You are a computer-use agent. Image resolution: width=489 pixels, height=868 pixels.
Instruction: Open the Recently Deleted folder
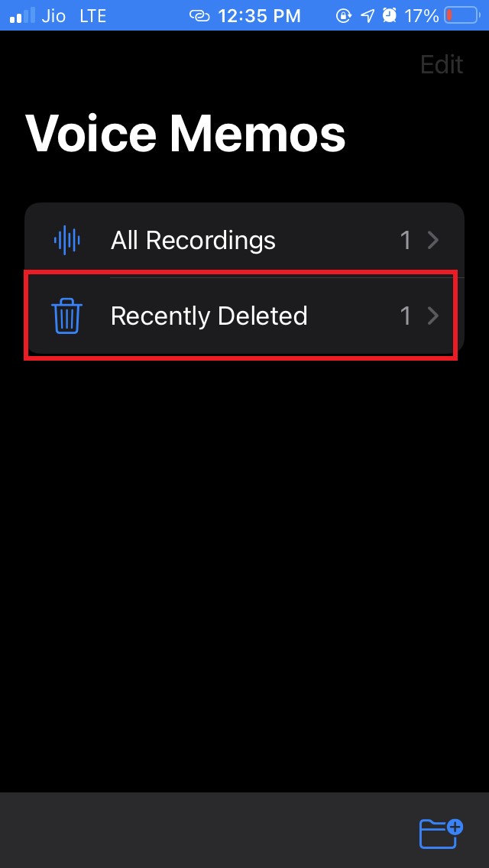pos(244,316)
